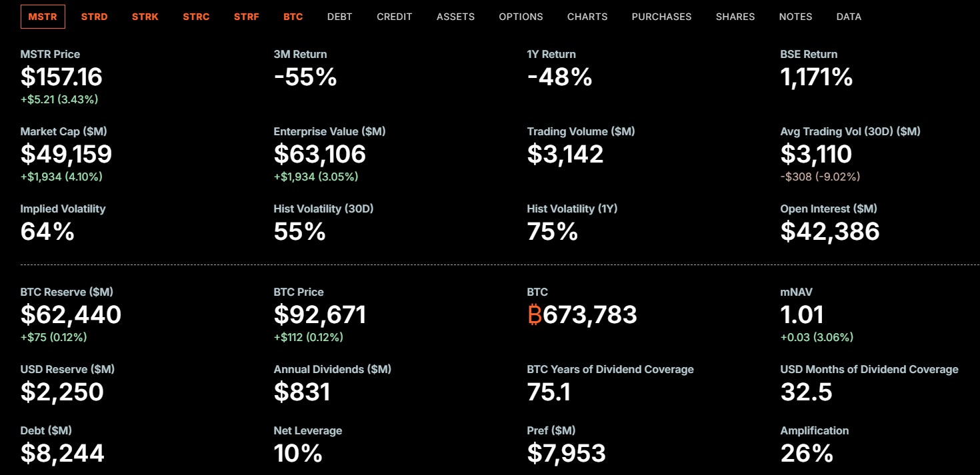Navigate to the DATA tab
The image size is (980, 475).
click(849, 17)
